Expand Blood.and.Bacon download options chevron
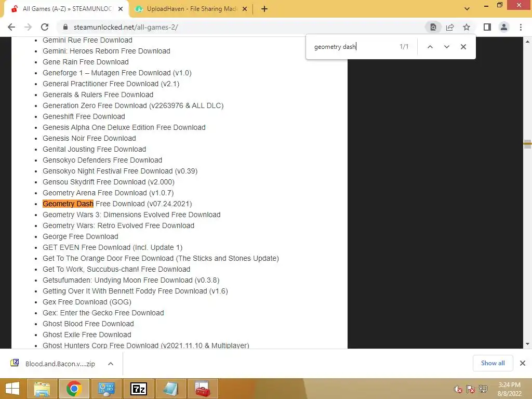The height and width of the screenshot is (399, 532). (x=110, y=364)
